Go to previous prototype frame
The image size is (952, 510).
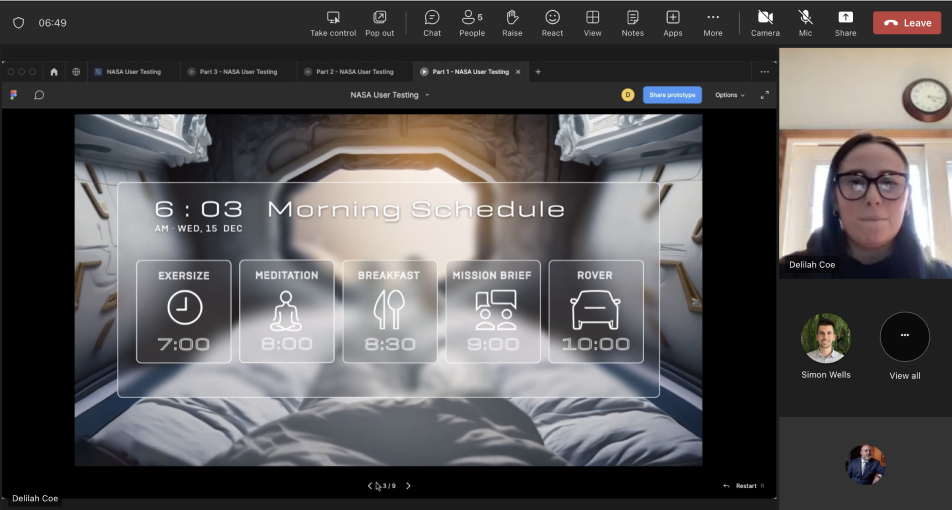pos(370,486)
